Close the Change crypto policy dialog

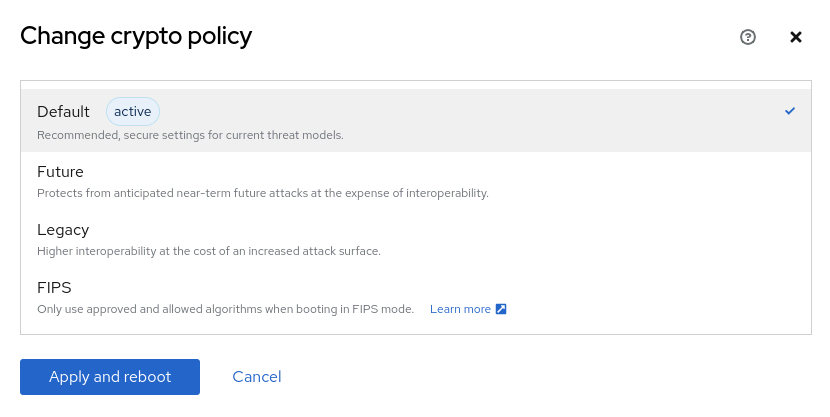(796, 37)
